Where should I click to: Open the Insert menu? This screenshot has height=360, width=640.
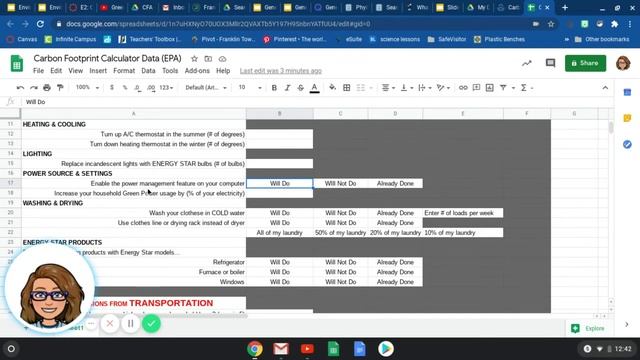click(98, 71)
